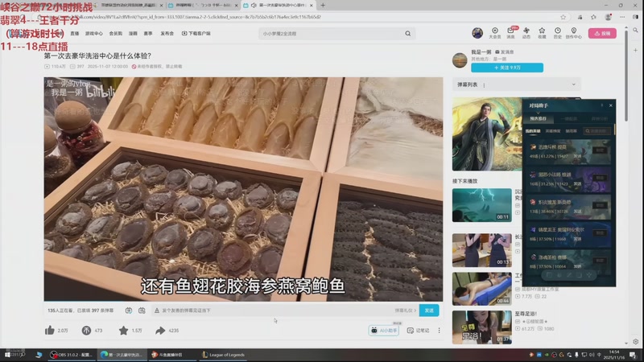Close the 对局助手 overlay panel
Screen dimensions: 644x362
click(x=611, y=105)
